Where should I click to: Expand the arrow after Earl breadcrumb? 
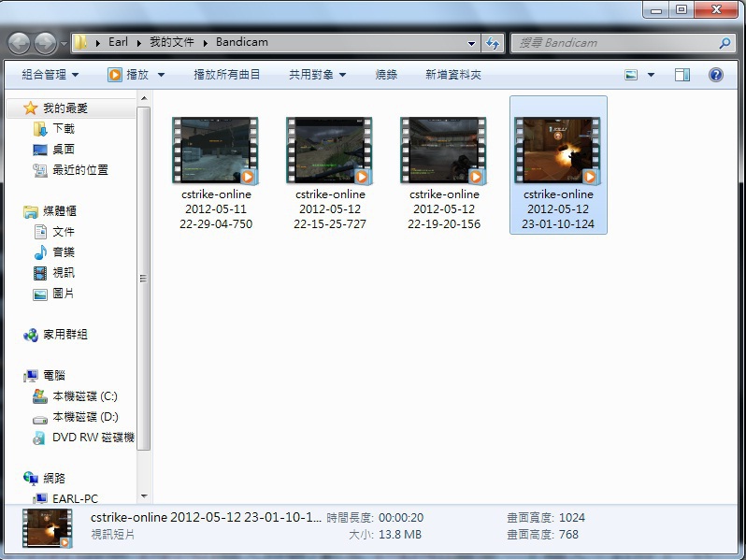pos(139,43)
